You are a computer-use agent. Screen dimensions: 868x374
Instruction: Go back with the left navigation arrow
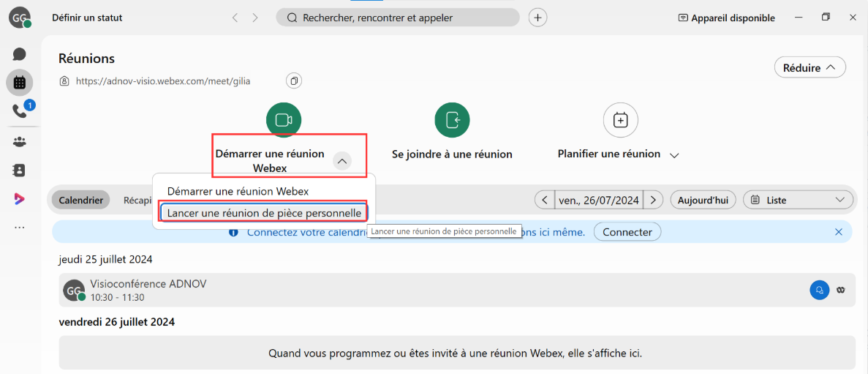point(235,18)
